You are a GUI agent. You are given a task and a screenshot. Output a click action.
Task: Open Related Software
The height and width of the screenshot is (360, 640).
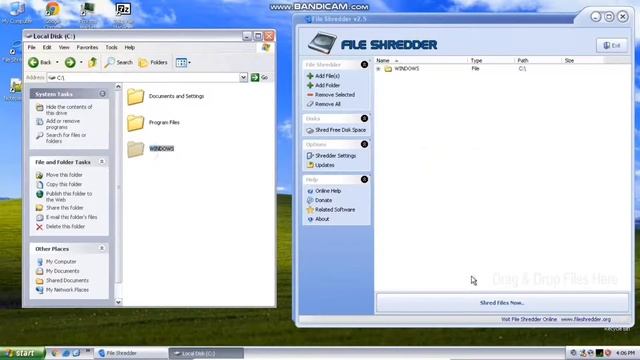tap(331, 209)
